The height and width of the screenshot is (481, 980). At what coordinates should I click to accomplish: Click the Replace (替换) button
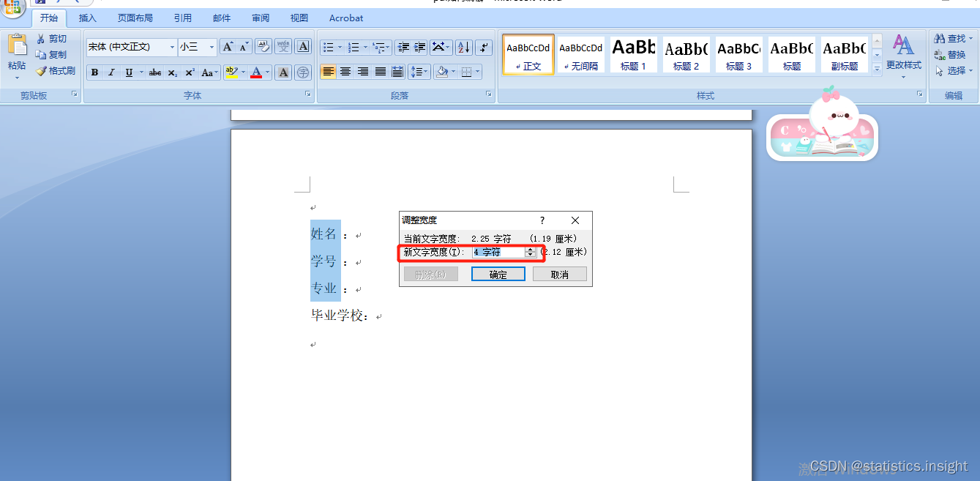[950, 55]
